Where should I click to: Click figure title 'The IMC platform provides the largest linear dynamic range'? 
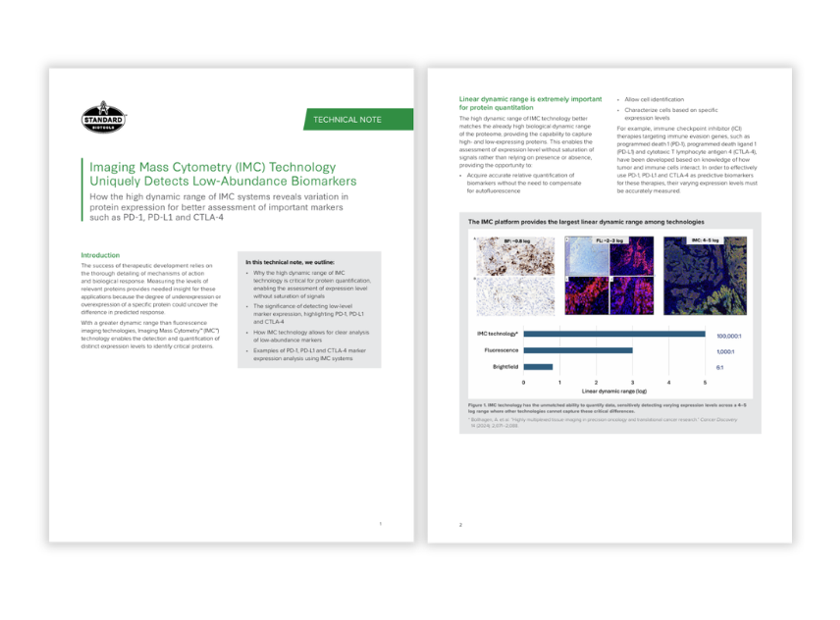[586, 222]
